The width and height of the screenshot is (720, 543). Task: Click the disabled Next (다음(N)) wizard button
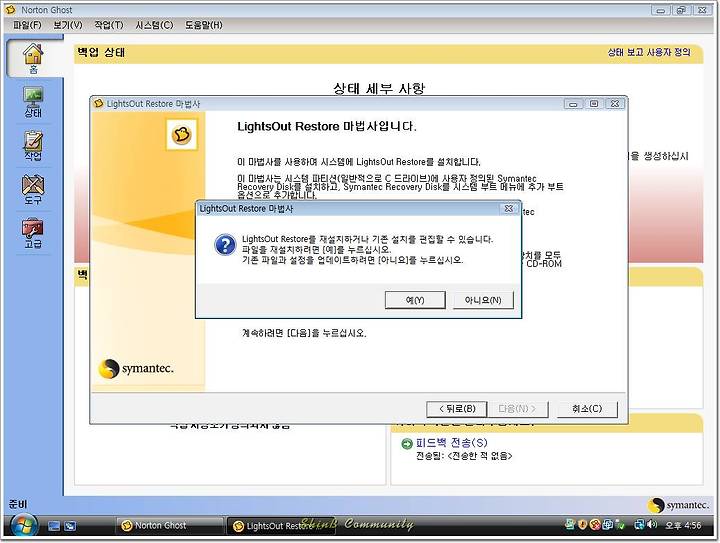[x=517, y=409]
